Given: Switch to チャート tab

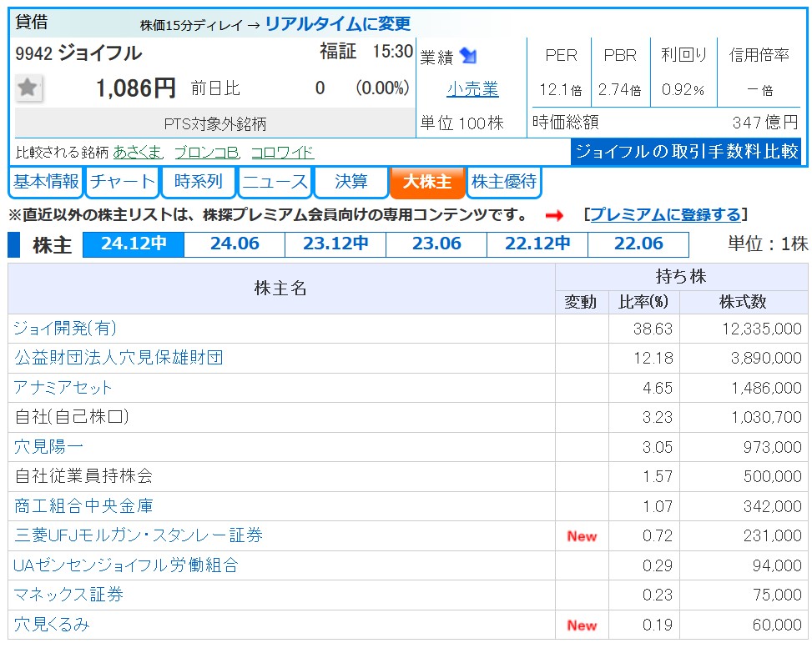Looking at the screenshot, I should [x=122, y=182].
